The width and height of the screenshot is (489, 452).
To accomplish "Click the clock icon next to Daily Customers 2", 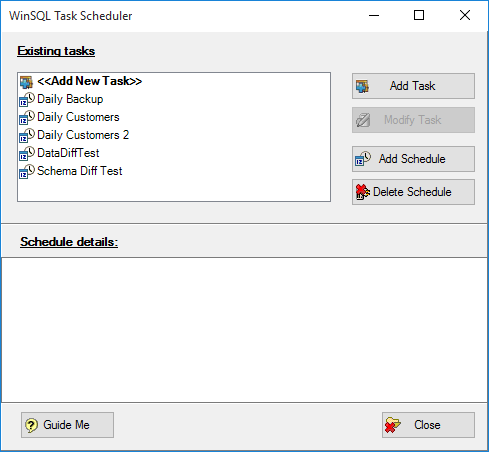I will coord(27,135).
